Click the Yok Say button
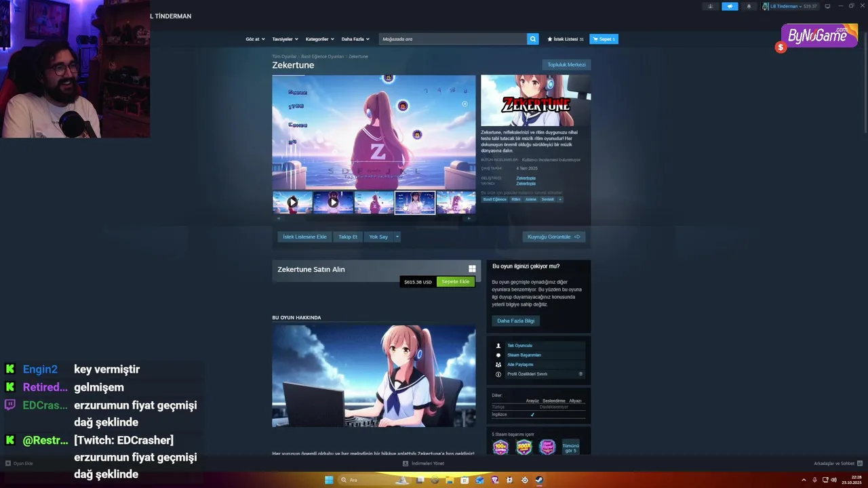Viewport: 868px width, 488px height. [x=378, y=237]
